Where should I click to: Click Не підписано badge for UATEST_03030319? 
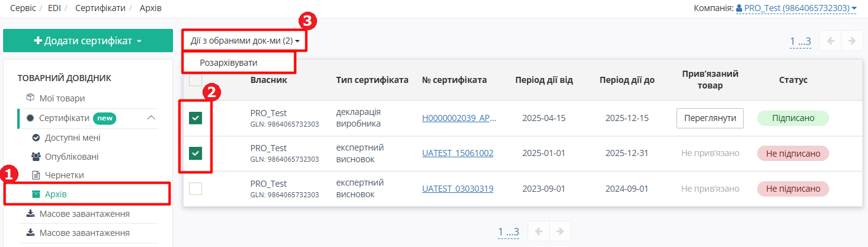(x=793, y=189)
